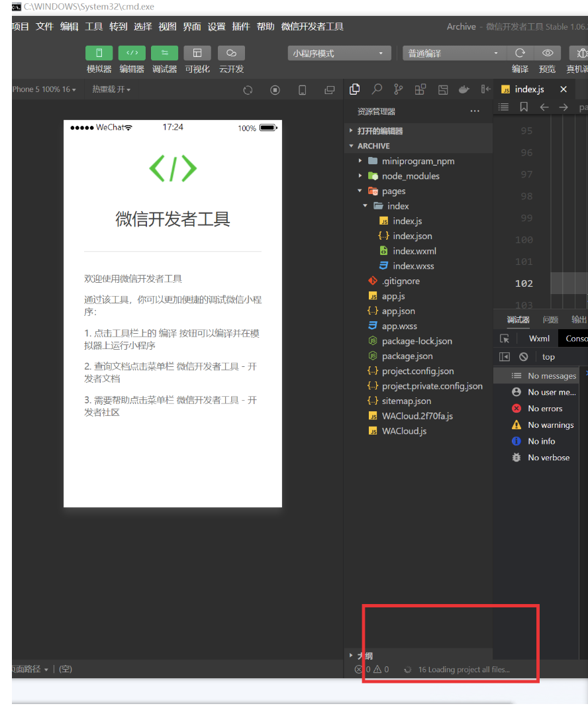This screenshot has width=588, height=714.
Task: Toggle the 调试器 debugger panel button
Action: tap(165, 53)
